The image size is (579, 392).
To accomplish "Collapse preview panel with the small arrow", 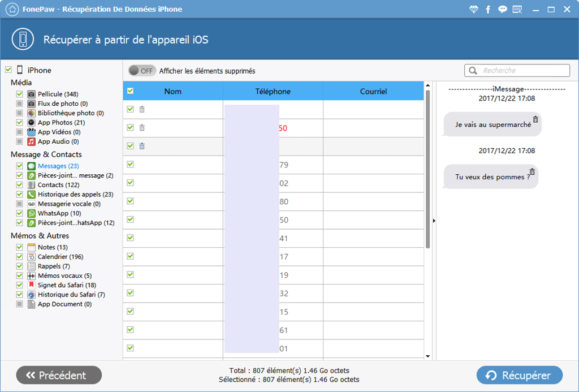I will click(434, 221).
